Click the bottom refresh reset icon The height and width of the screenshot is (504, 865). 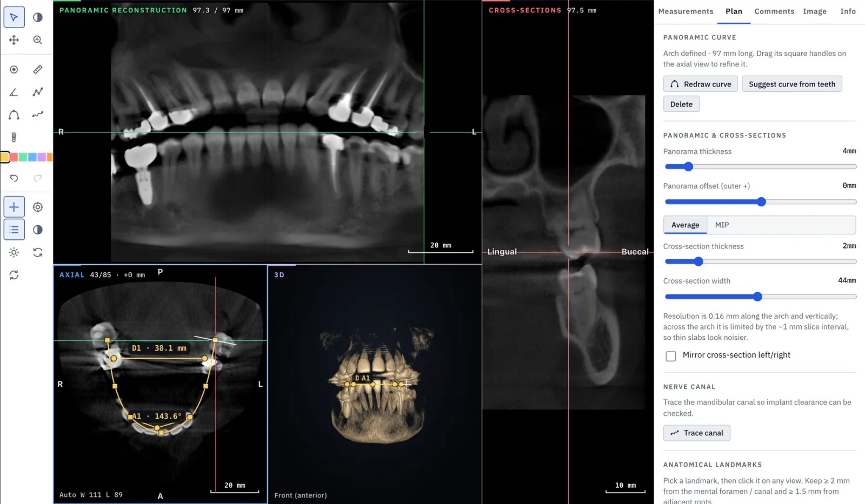(14, 275)
